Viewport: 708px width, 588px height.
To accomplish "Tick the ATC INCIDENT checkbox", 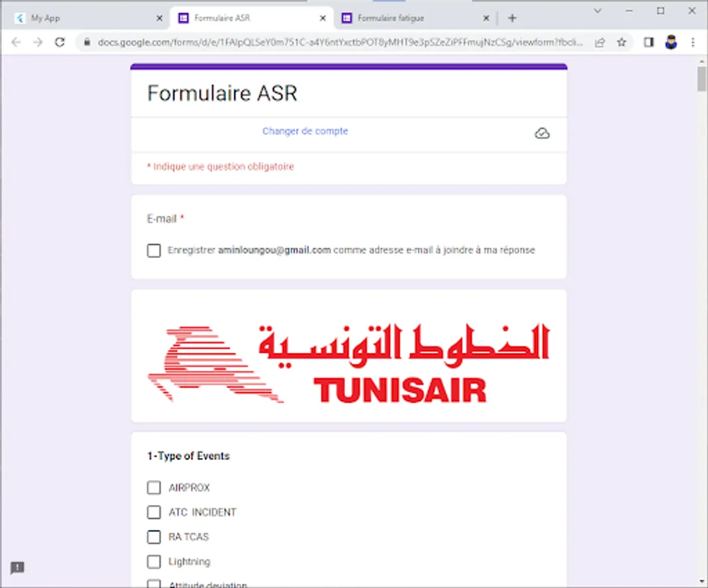I will click(x=154, y=512).
